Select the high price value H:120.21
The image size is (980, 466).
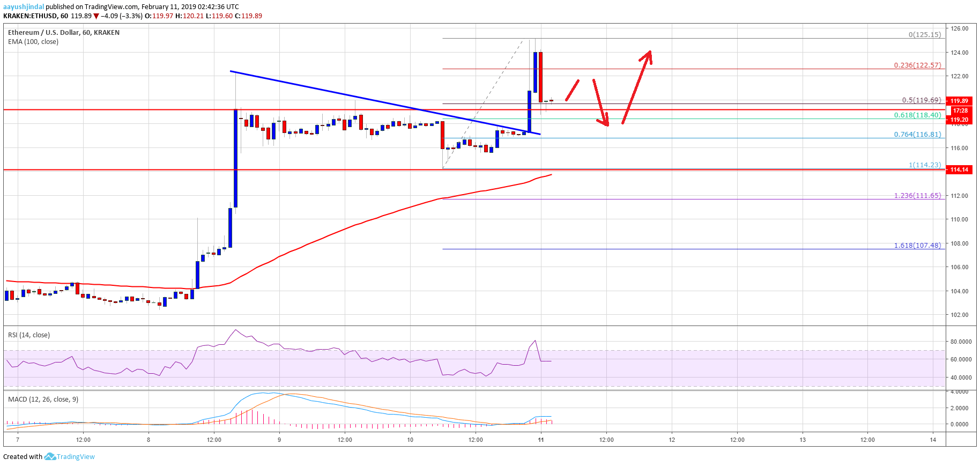[x=190, y=16]
